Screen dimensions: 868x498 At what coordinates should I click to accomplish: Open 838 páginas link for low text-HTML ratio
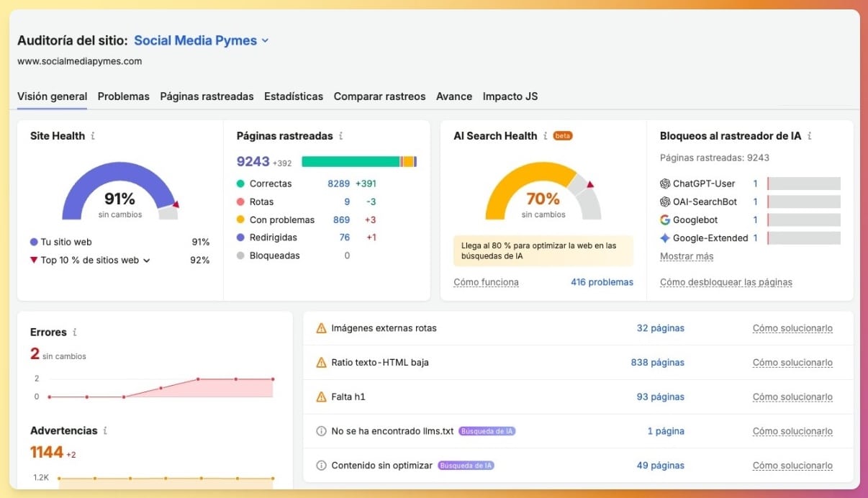click(x=658, y=363)
